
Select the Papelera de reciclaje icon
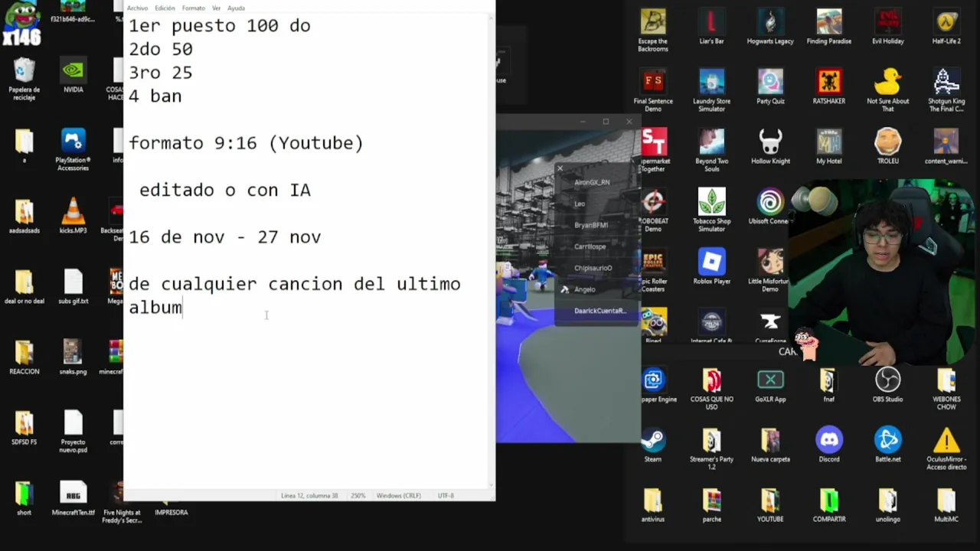point(24,80)
